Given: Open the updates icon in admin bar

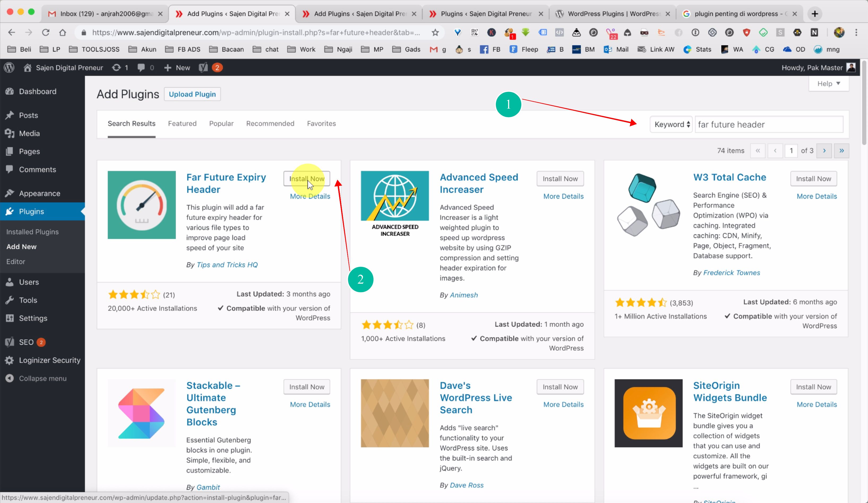Looking at the screenshot, I should (117, 67).
